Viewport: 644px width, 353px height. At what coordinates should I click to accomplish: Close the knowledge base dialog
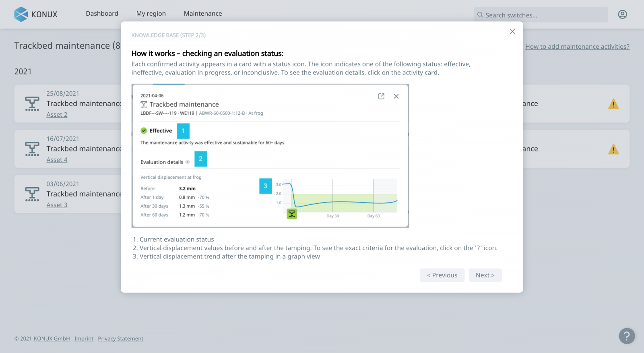tap(512, 31)
